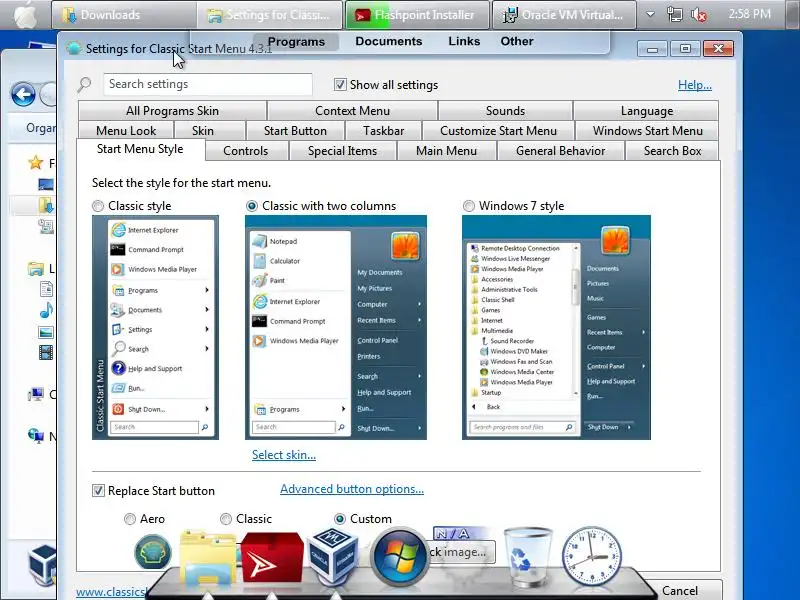Open the Language tab
The width and height of the screenshot is (800, 600).
pyautogui.click(x=646, y=111)
